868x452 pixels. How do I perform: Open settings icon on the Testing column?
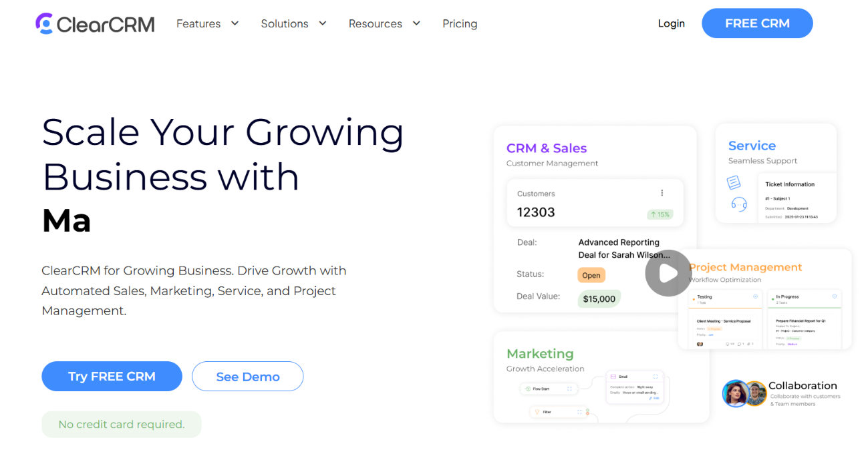pos(756,296)
